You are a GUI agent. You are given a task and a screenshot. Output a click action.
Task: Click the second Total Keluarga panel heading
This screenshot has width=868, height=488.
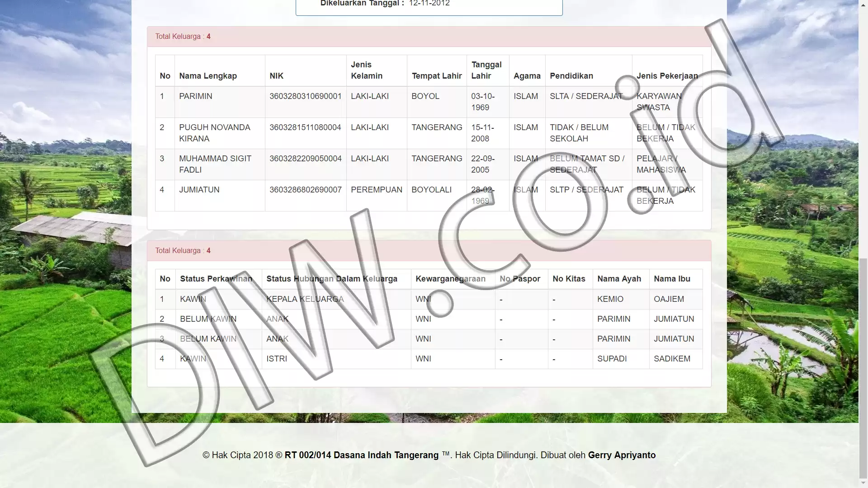click(429, 251)
